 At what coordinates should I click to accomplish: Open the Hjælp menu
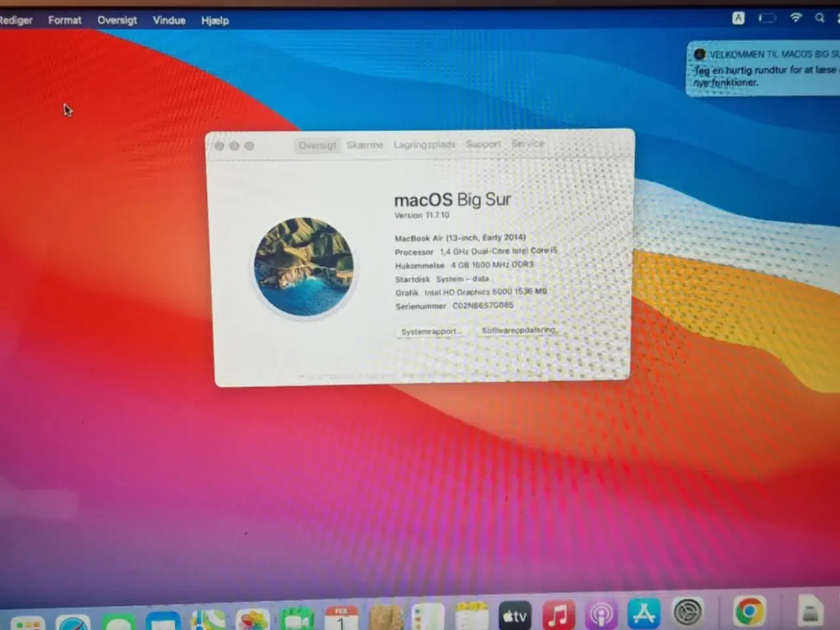point(215,21)
